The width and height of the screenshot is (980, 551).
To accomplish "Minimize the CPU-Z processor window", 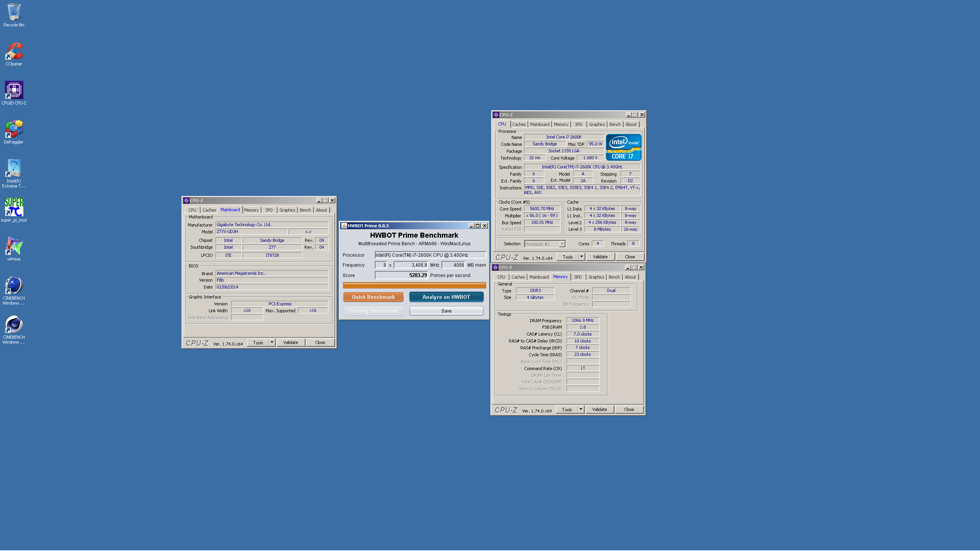I will [629, 115].
